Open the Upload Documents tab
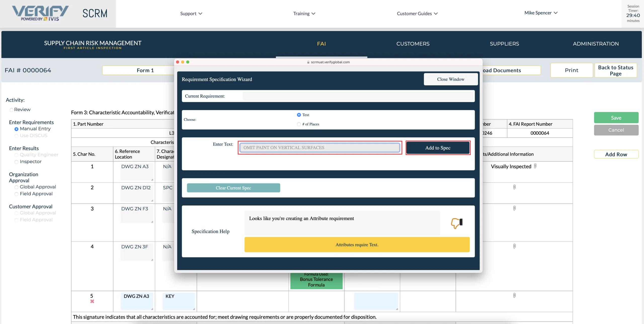Image resolution: width=644 pixels, height=324 pixels. 511,70
